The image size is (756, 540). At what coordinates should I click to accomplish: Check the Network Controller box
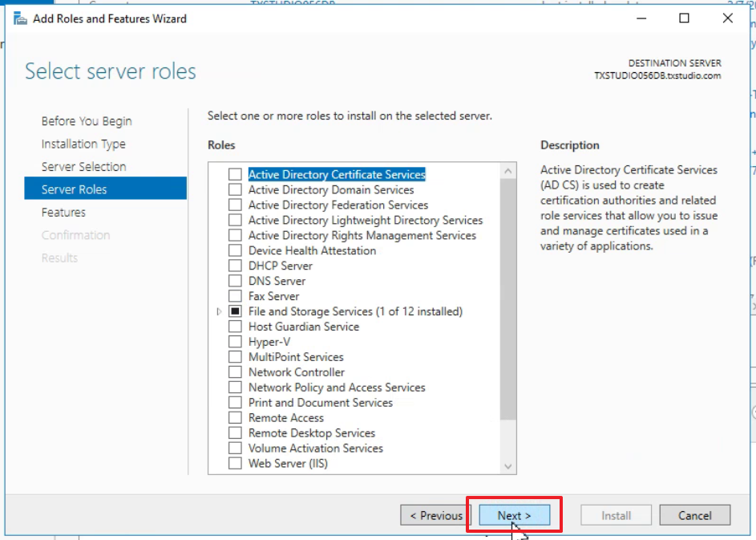[x=235, y=372]
